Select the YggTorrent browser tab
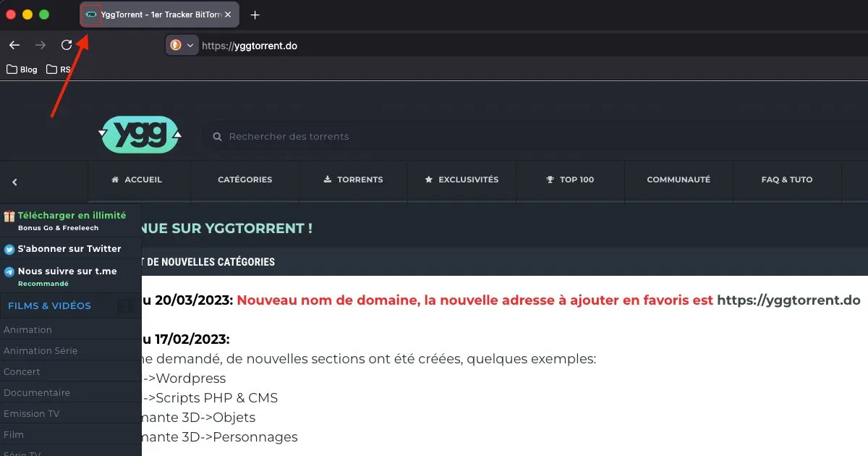868x456 pixels. pos(159,14)
